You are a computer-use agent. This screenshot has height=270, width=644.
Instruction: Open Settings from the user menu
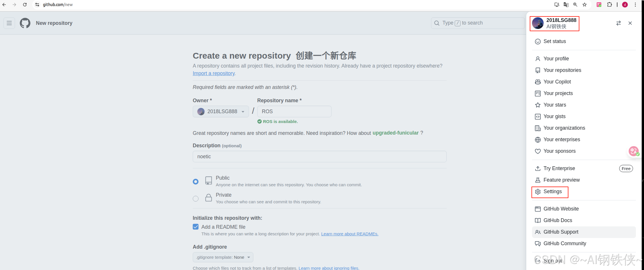tap(584, 191)
